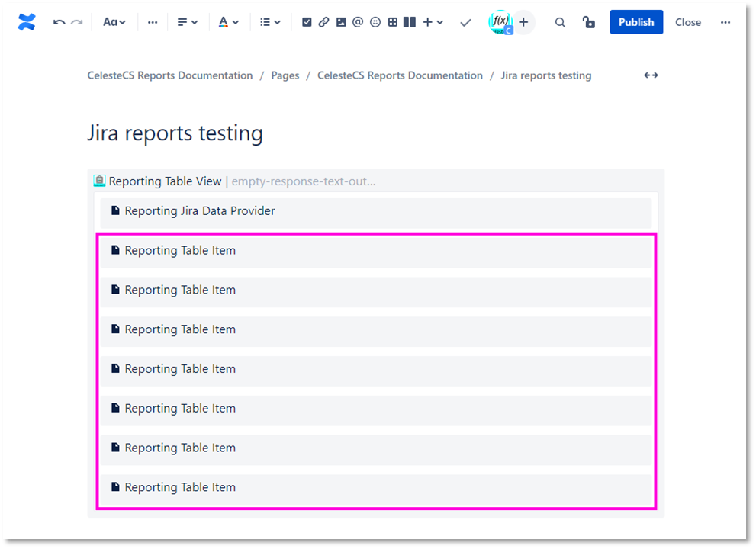Image resolution: width=756 pixels, height=549 pixels.
Task: Insert a table
Action: [392, 22]
